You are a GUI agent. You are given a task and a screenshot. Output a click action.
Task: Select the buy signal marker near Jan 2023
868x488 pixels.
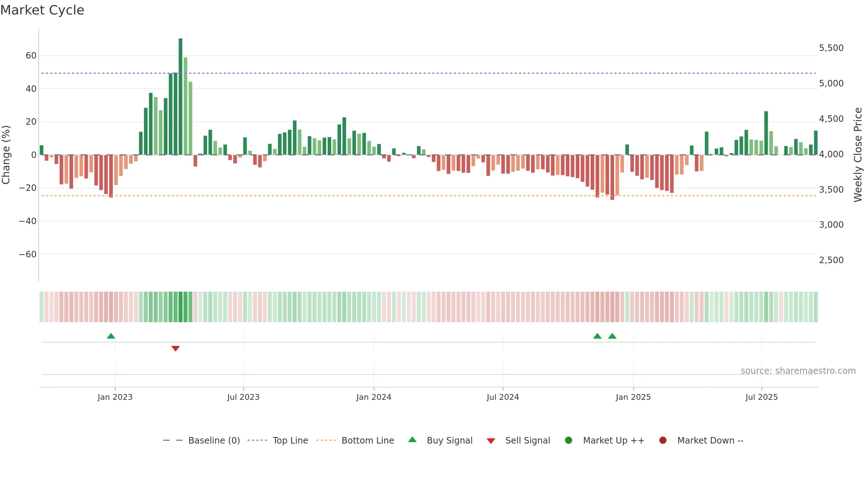click(x=111, y=336)
